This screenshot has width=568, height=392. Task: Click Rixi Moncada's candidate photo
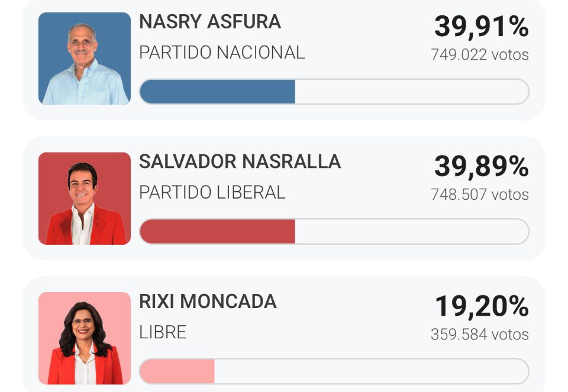click(x=84, y=338)
